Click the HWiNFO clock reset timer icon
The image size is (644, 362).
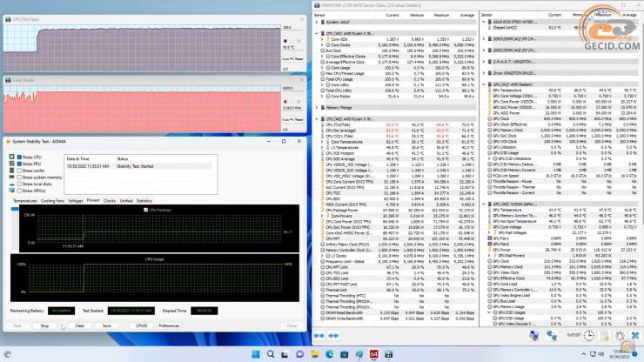589,335
